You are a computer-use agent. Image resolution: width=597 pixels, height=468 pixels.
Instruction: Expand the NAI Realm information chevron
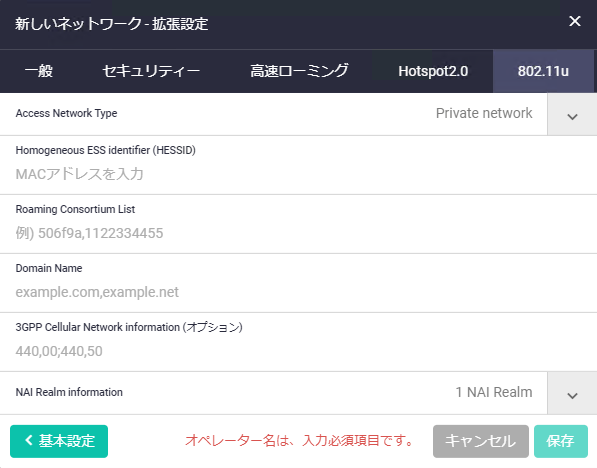click(572, 393)
